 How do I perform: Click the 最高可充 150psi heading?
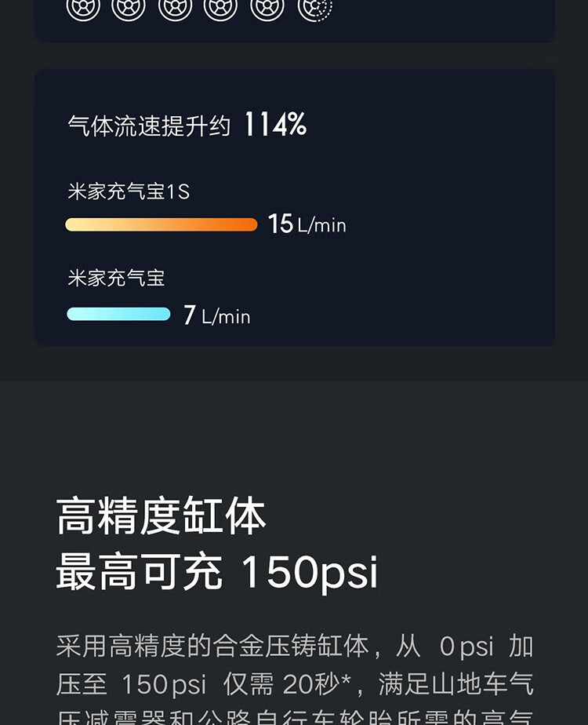click(217, 573)
